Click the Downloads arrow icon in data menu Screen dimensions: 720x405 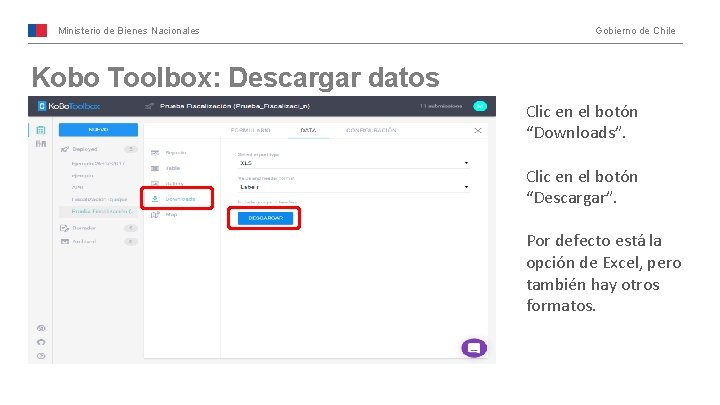[155, 199]
